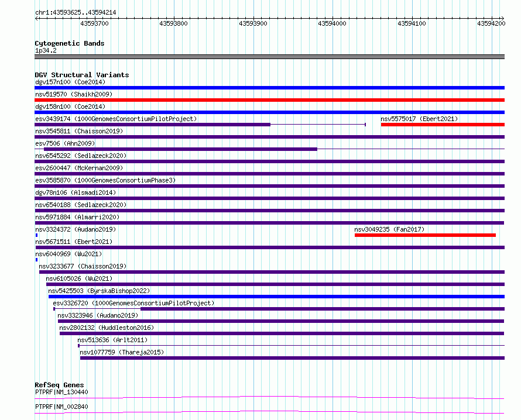Select the Cytogenetic Bands track title
Viewport: 521px width, 420px height.
point(70,43)
